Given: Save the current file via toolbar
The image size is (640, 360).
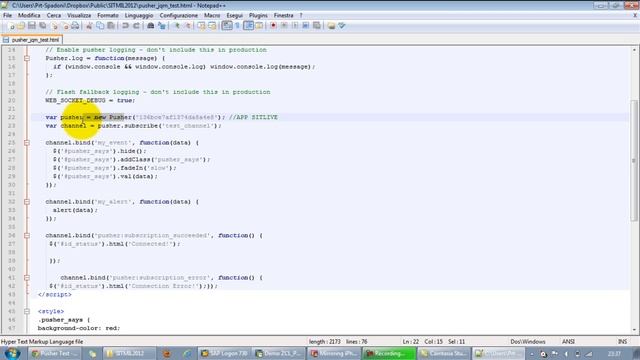Looking at the screenshot, I should 31,26.
